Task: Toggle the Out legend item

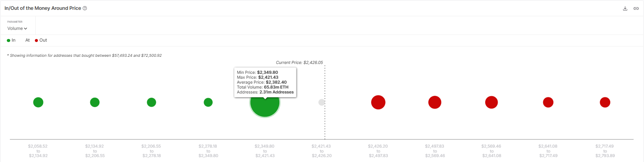Action: click(41, 40)
